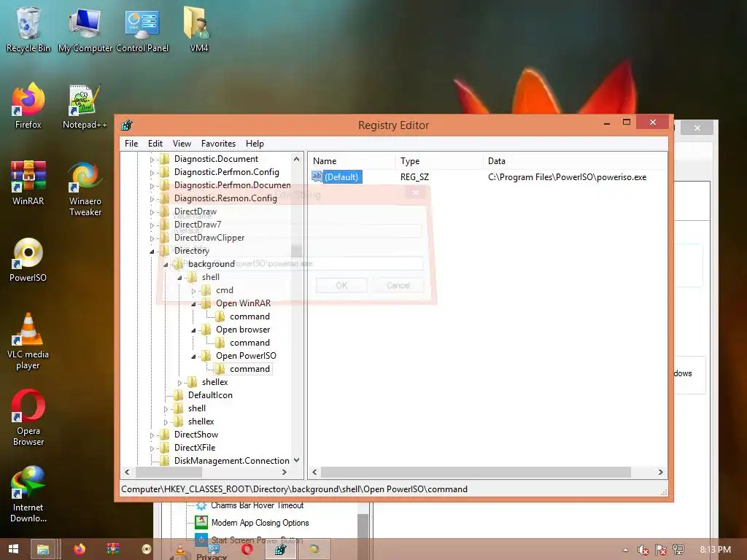
Task: Open the VM4 folder on desktop
Action: coord(198,29)
